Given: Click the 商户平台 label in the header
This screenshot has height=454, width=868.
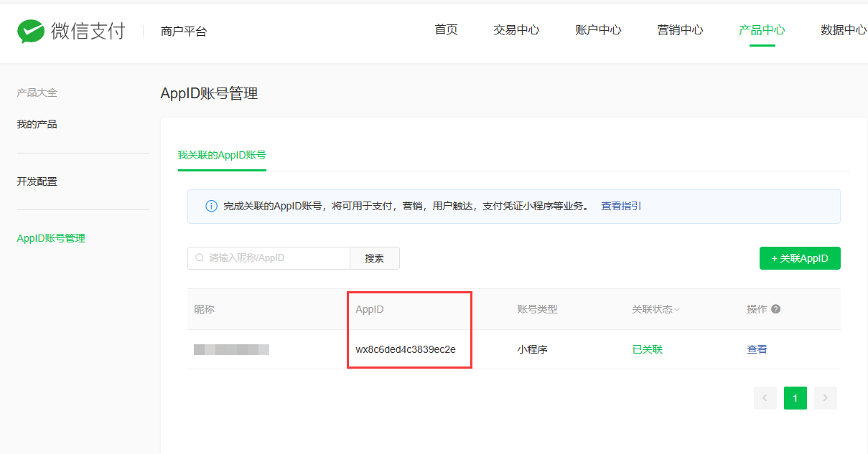Looking at the screenshot, I should (184, 32).
